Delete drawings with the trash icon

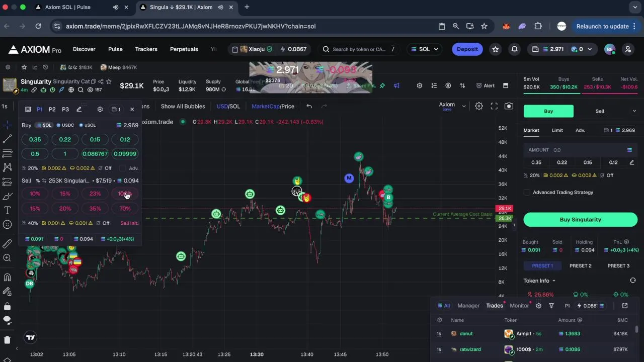(7, 340)
